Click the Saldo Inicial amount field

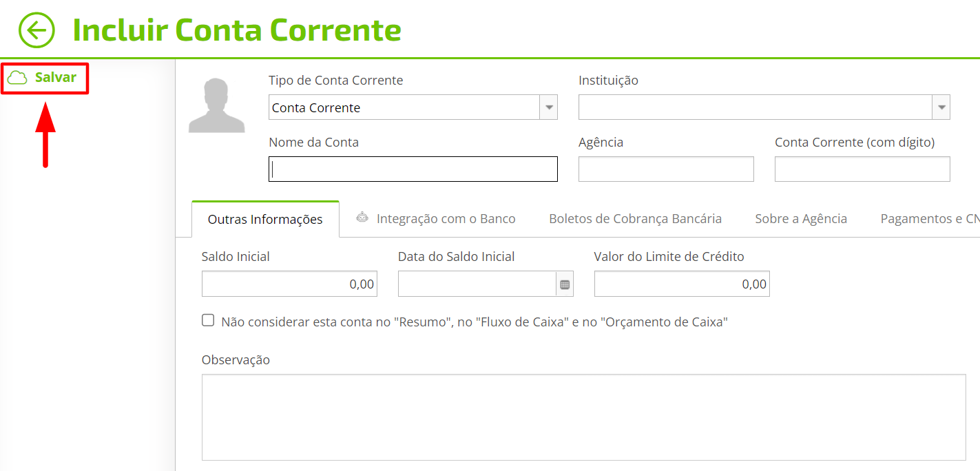289,284
